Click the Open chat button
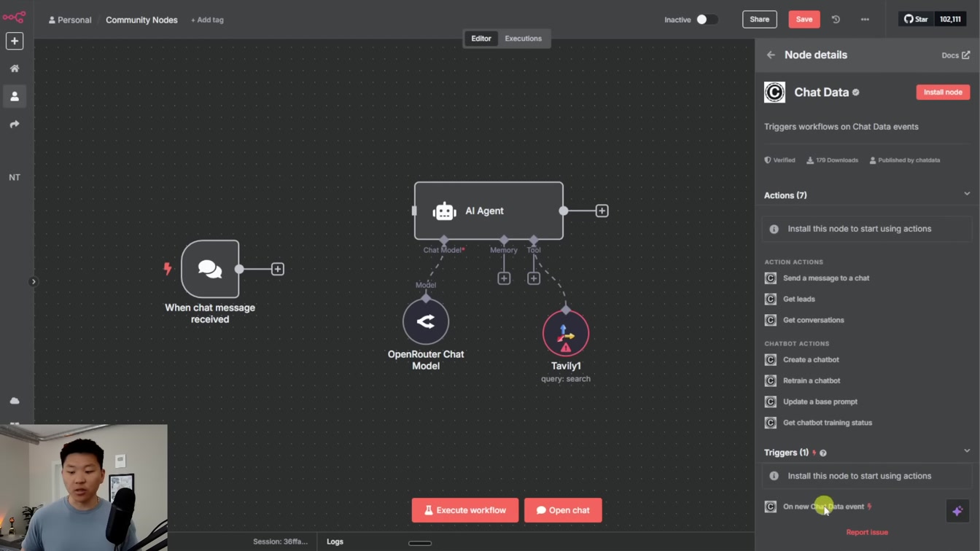The width and height of the screenshot is (980, 551). tap(563, 510)
